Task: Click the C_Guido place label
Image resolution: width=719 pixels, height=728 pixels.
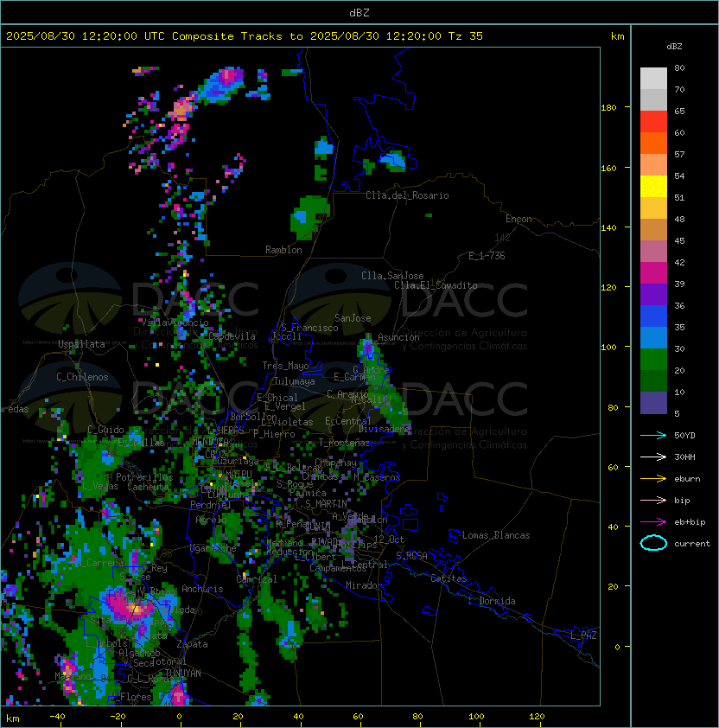Action: (105, 430)
